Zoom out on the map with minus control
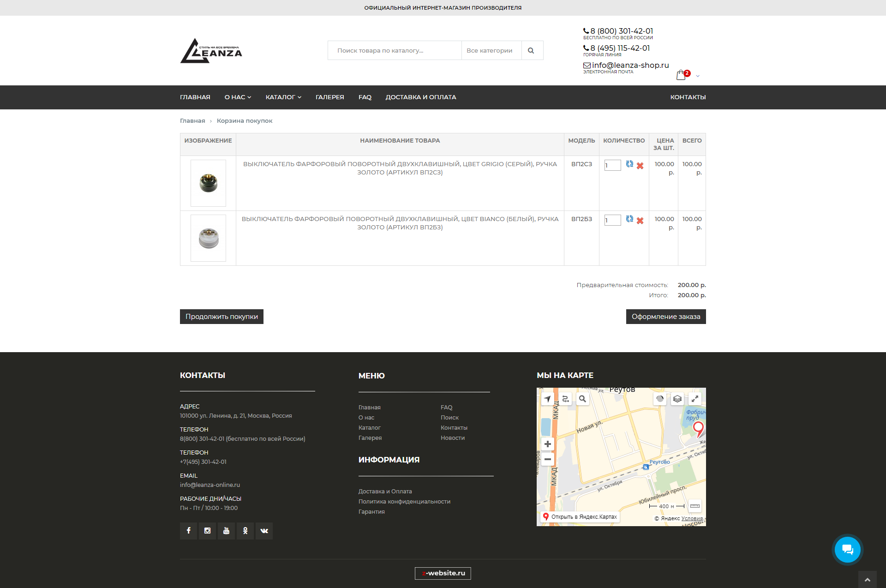This screenshot has height=588, width=886. [547, 459]
